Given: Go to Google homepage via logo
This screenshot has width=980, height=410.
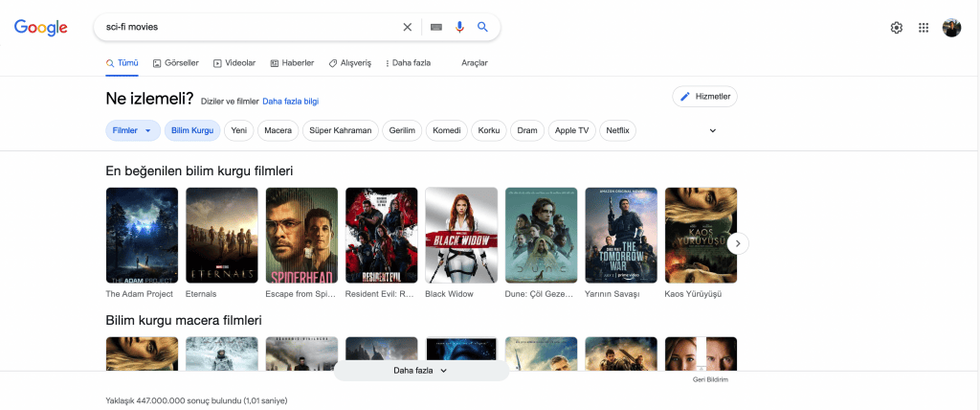Looking at the screenshot, I should pyautogui.click(x=40, y=28).
